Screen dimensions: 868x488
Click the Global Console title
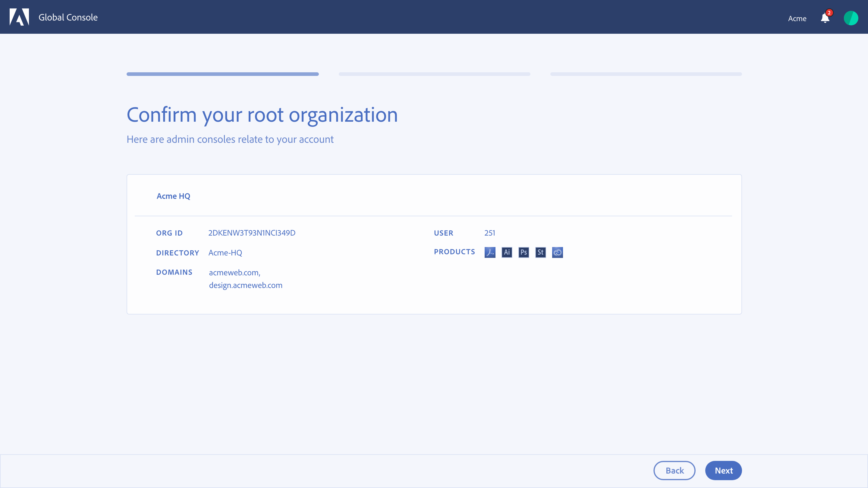(x=68, y=17)
